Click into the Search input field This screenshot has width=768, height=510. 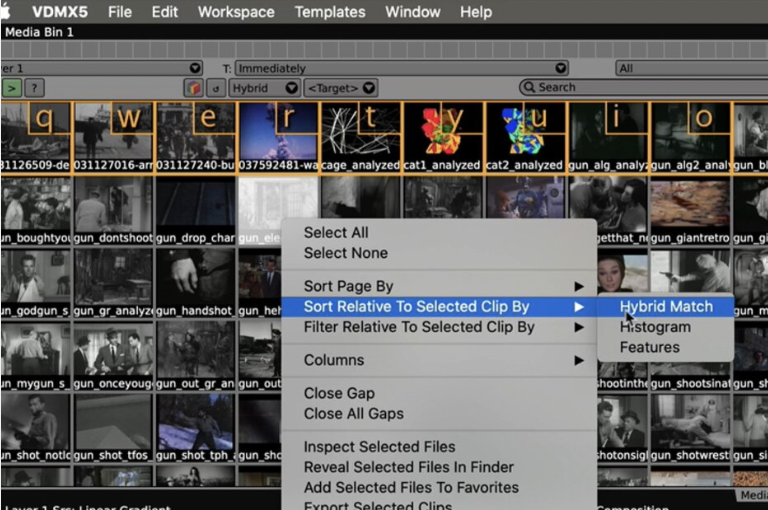(640, 88)
